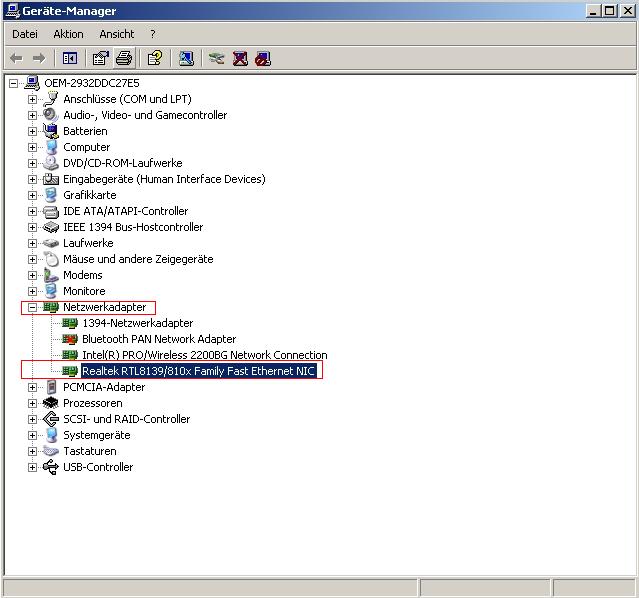
Task: Open the Aktion menu
Action: click(68, 34)
